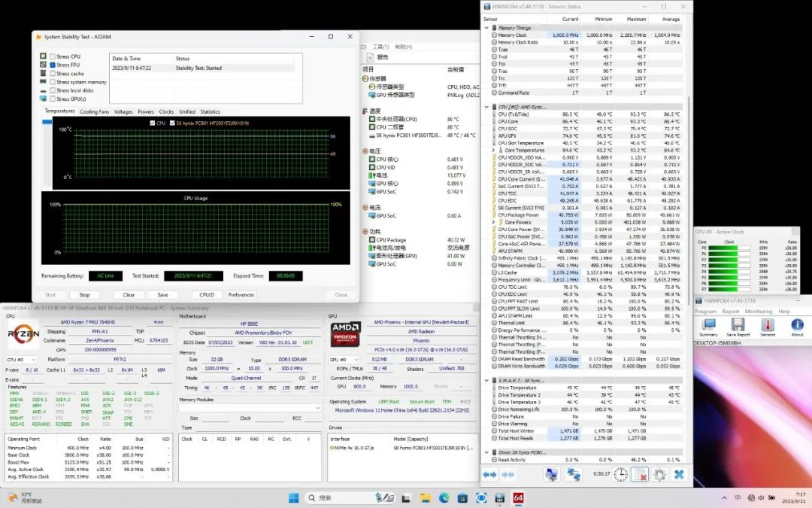Open Microsoft Store from the taskbar
This screenshot has height=508, width=812.
point(462,497)
